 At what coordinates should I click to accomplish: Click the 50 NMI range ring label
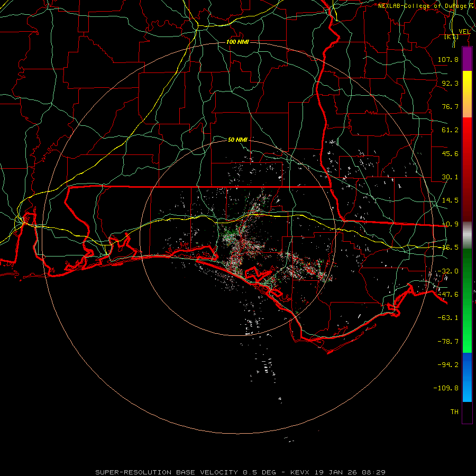pyautogui.click(x=237, y=140)
